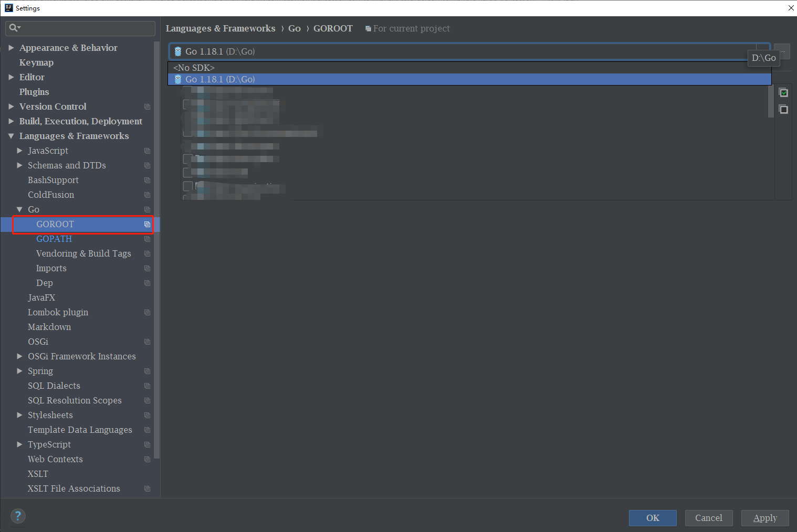The image size is (797, 532).
Task: Click the "For current project" clipboard icon
Action: click(x=368, y=28)
